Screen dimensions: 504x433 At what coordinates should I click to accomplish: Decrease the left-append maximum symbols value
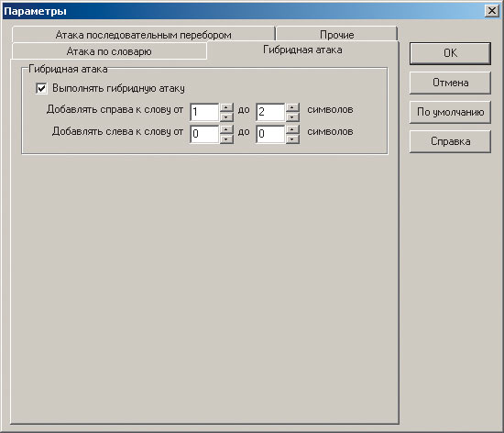pos(292,139)
